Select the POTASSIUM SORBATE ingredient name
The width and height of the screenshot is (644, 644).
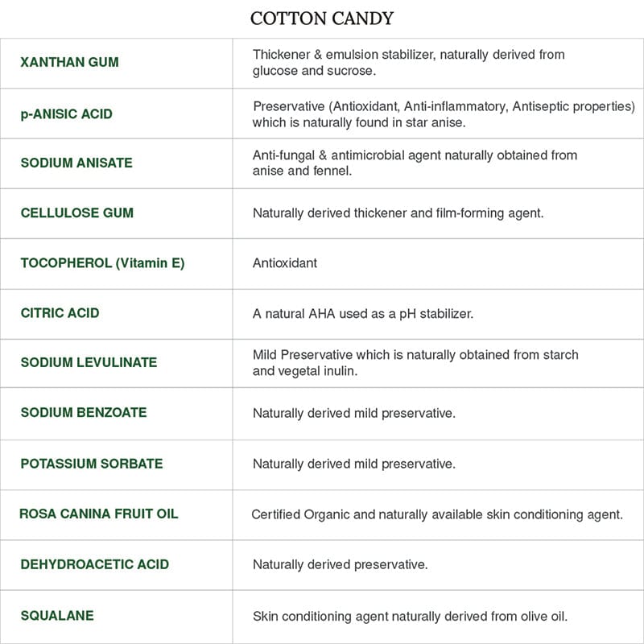pos(92,464)
